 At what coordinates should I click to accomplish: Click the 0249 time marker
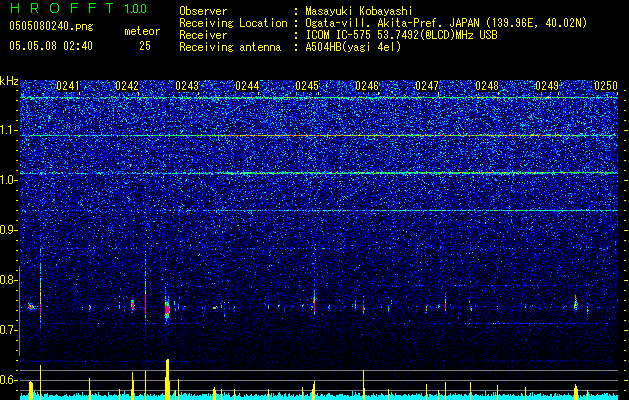pyautogui.click(x=547, y=86)
